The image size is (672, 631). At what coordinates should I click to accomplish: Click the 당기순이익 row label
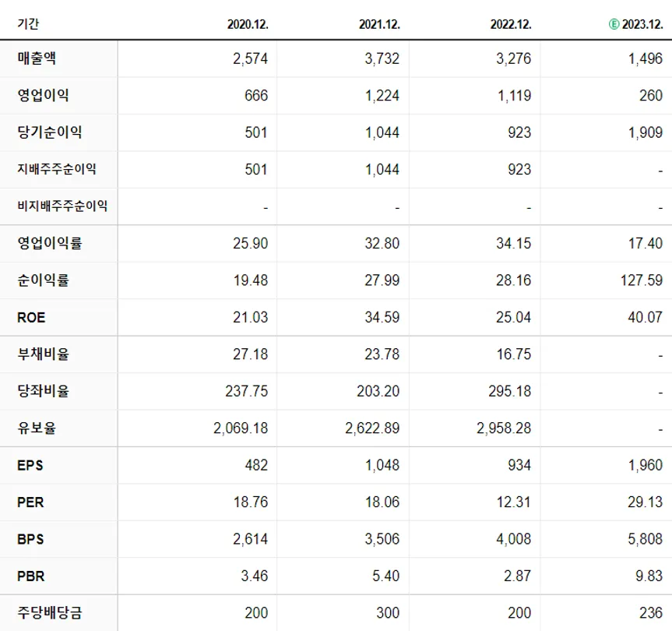[49, 132]
